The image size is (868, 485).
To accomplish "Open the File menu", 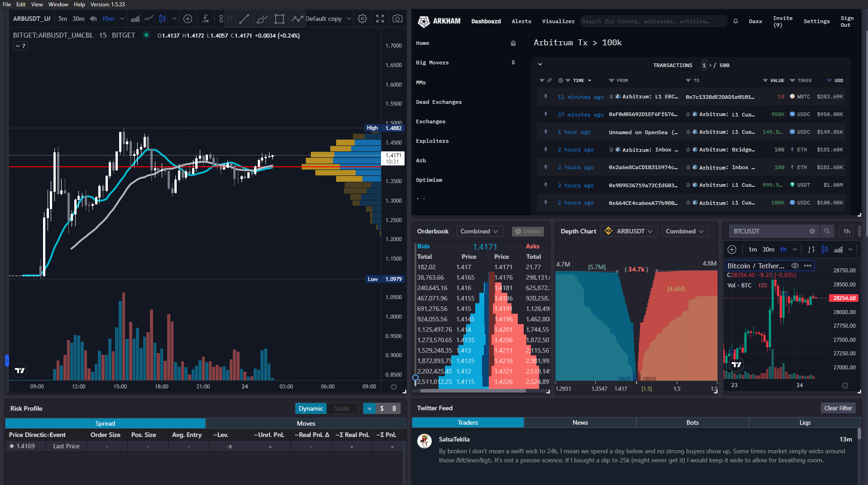I will (x=7, y=5).
